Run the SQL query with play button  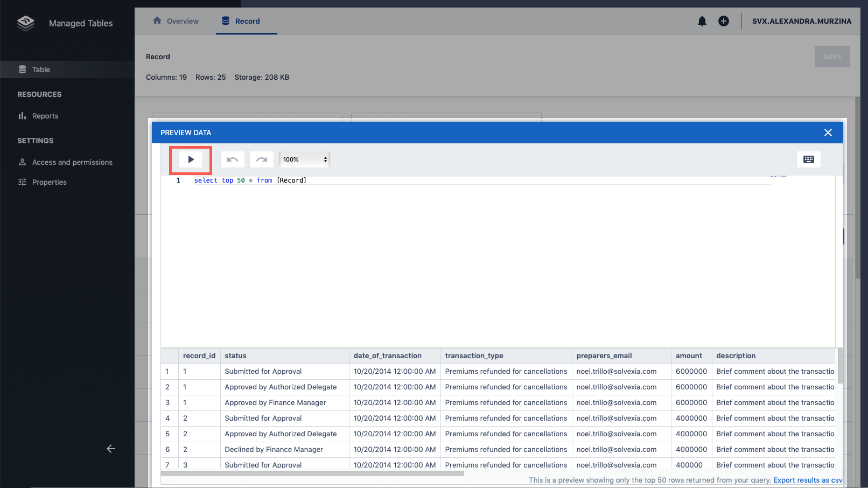pos(191,159)
